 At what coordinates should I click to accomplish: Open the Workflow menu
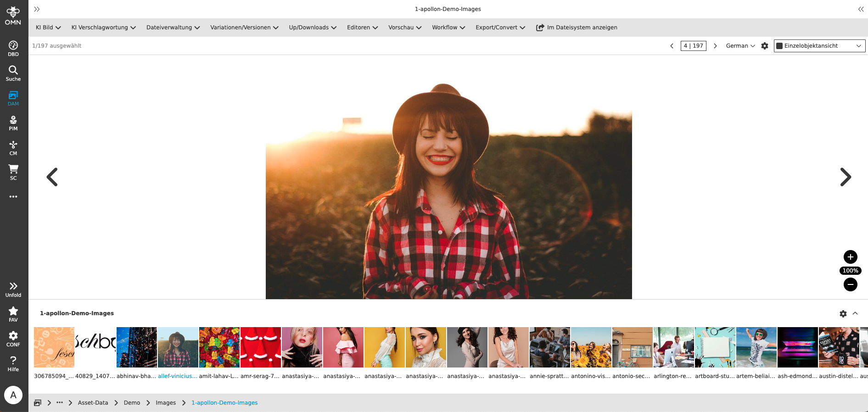pos(448,28)
